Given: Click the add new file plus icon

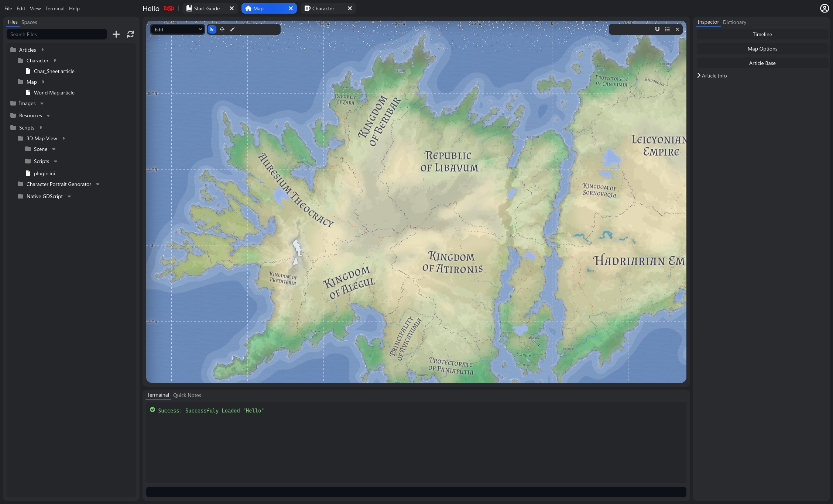Looking at the screenshot, I should point(116,34).
